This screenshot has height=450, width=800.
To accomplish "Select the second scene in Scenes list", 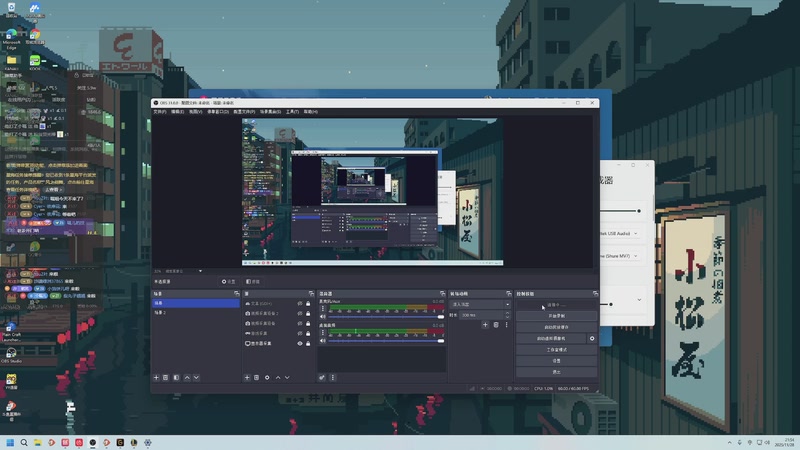I will (196, 312).
